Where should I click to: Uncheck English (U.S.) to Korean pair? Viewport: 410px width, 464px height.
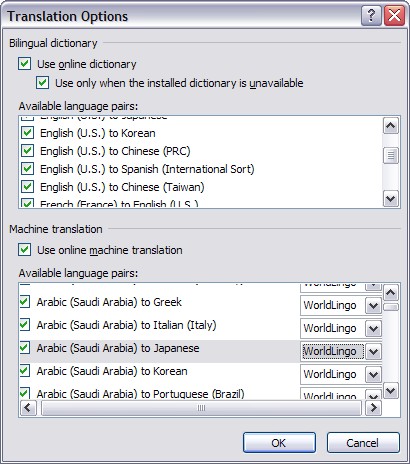(27, 133)
